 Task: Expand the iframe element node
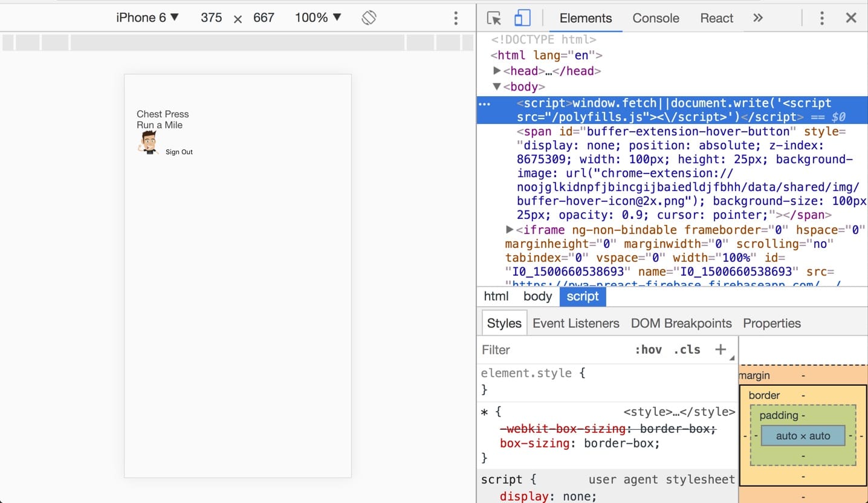pyautogui.click(x=510, y=230)
